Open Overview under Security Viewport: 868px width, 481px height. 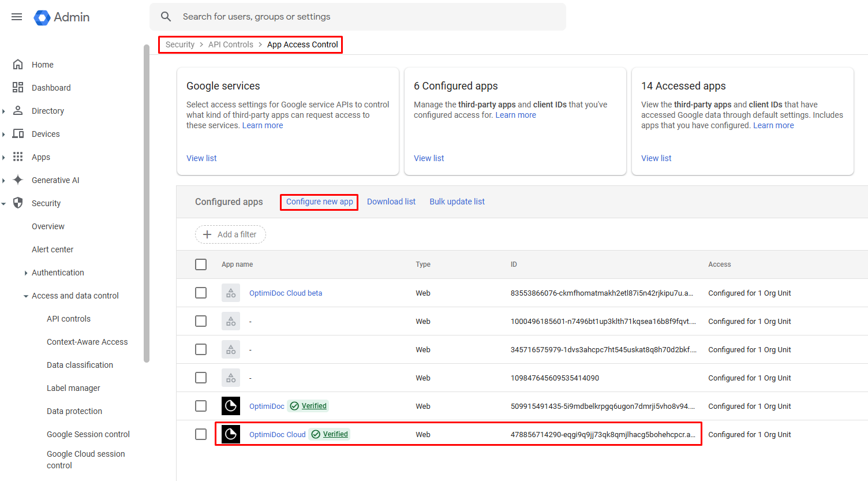(x=48, y=226)
